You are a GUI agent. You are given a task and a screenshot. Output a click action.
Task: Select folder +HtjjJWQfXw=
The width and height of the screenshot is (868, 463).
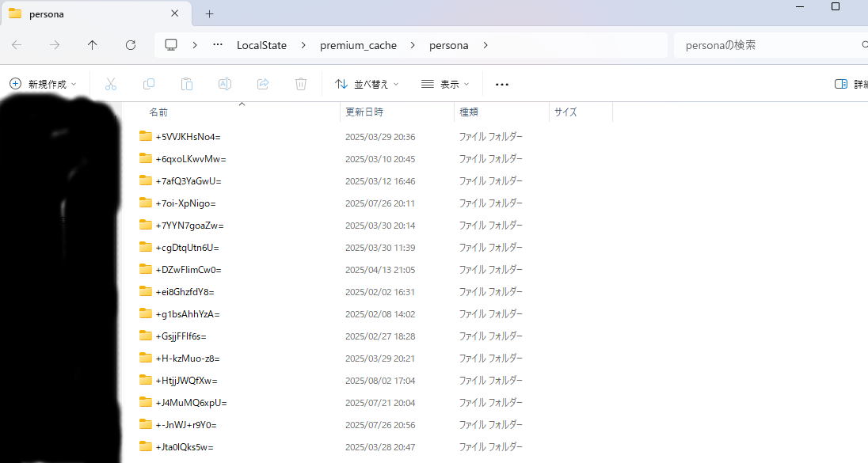[187, 380]
